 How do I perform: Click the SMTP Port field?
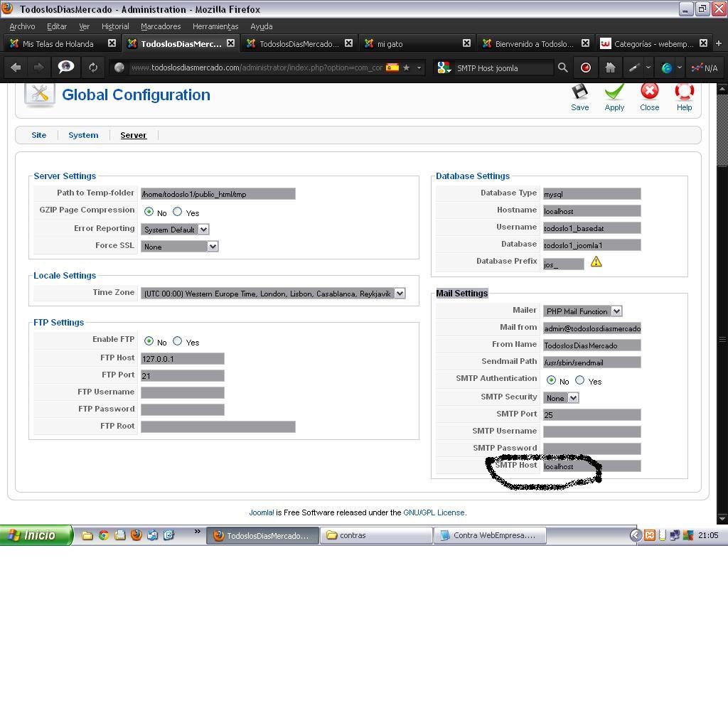592,414
